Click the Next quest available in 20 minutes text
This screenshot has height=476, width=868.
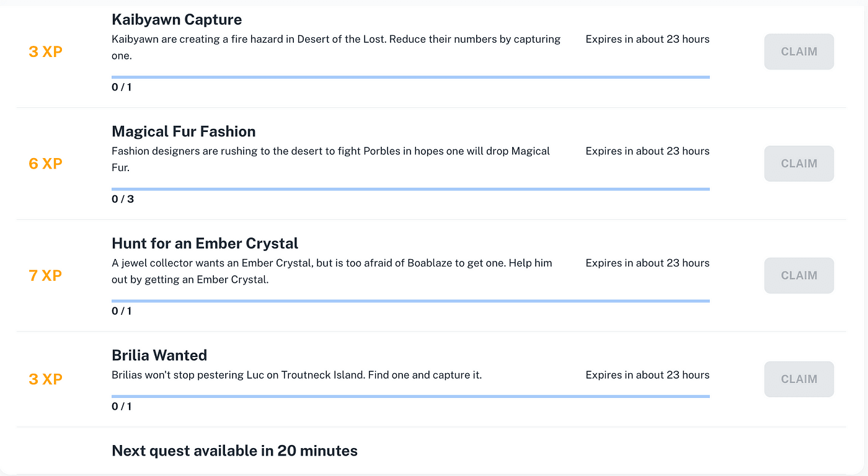[x=234, y=451]
